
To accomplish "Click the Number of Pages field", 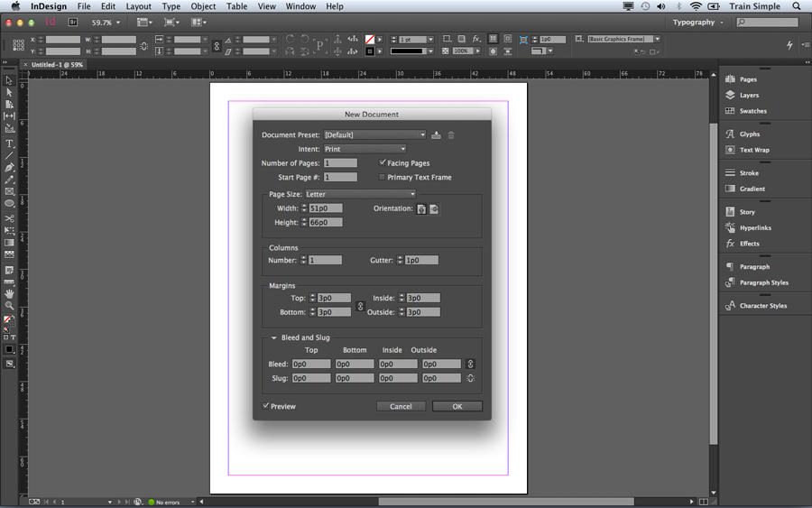I will (340, 162).
